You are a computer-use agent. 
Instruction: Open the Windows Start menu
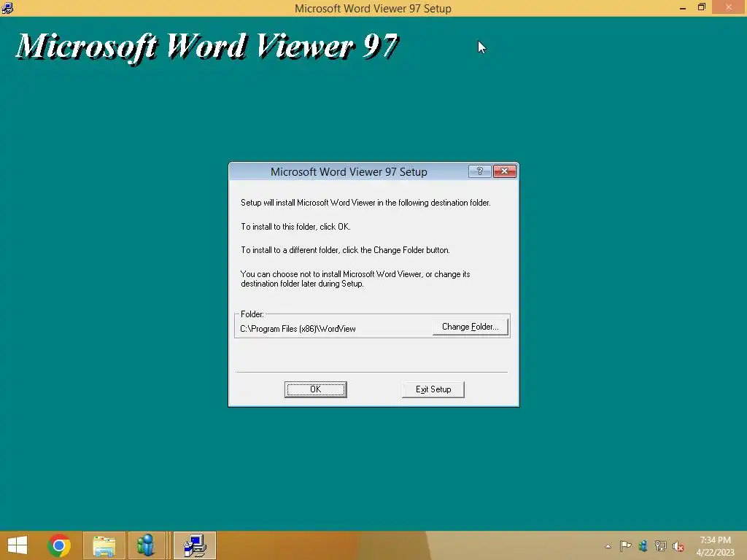18,545
